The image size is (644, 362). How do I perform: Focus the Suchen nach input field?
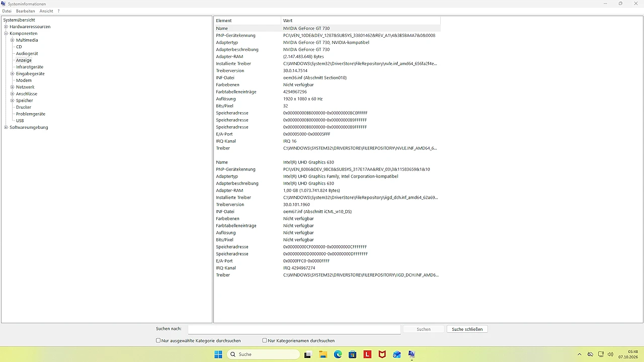(294, 329)
